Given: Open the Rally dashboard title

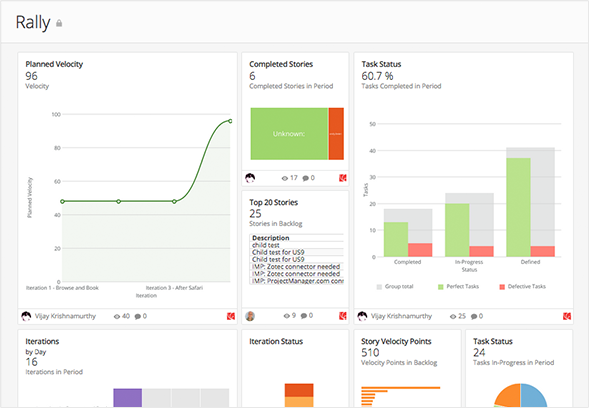Looking at the screenshot, I should [x=33, y=22].
